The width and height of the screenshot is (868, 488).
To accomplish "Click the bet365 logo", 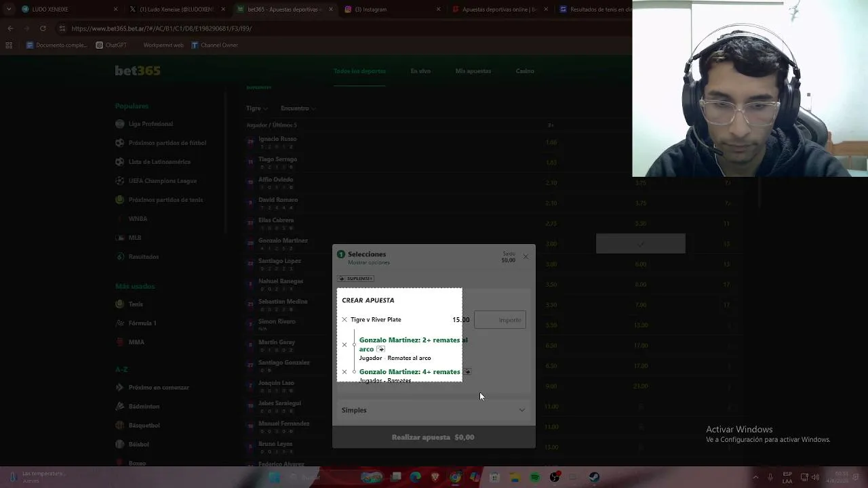I will pos(138,70).
